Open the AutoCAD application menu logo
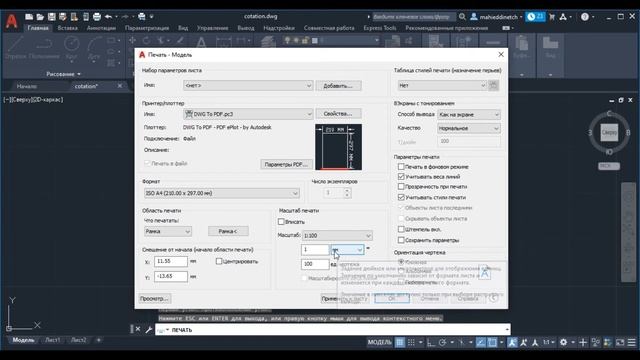This screenshot has width=640, height=360. (x=11, y=21)
